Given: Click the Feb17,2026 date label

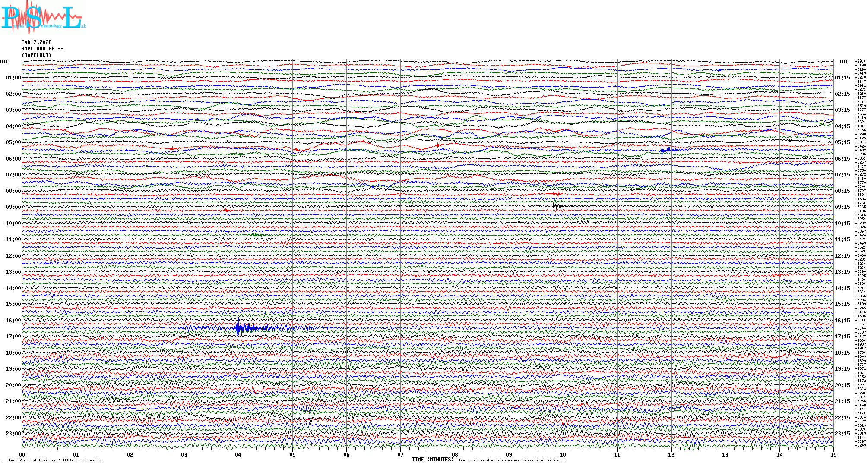Looking at the screenshot, I should 36,42.
